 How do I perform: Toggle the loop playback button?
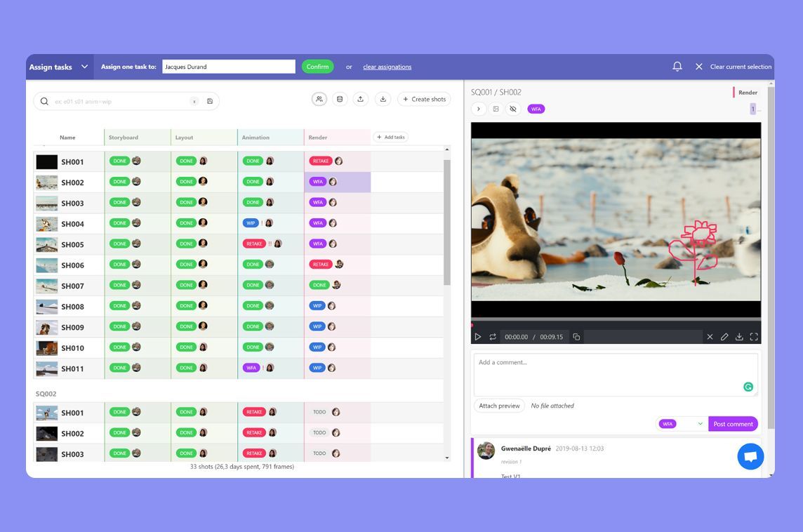pyautogui.click(x=493, y=337)
